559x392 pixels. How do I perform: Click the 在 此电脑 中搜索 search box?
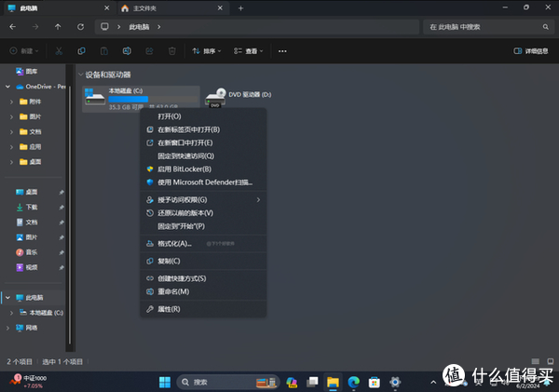point(487,27)
